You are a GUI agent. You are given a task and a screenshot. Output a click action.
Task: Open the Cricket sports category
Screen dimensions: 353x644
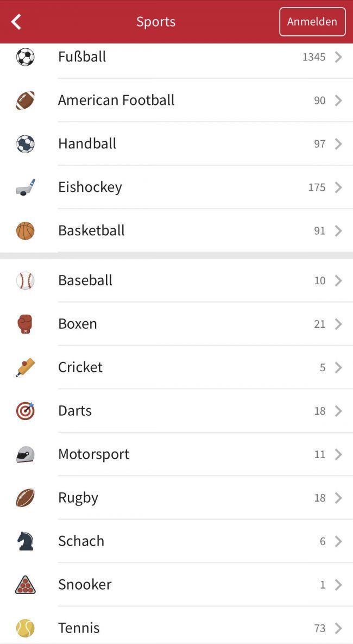coord(80,367)
